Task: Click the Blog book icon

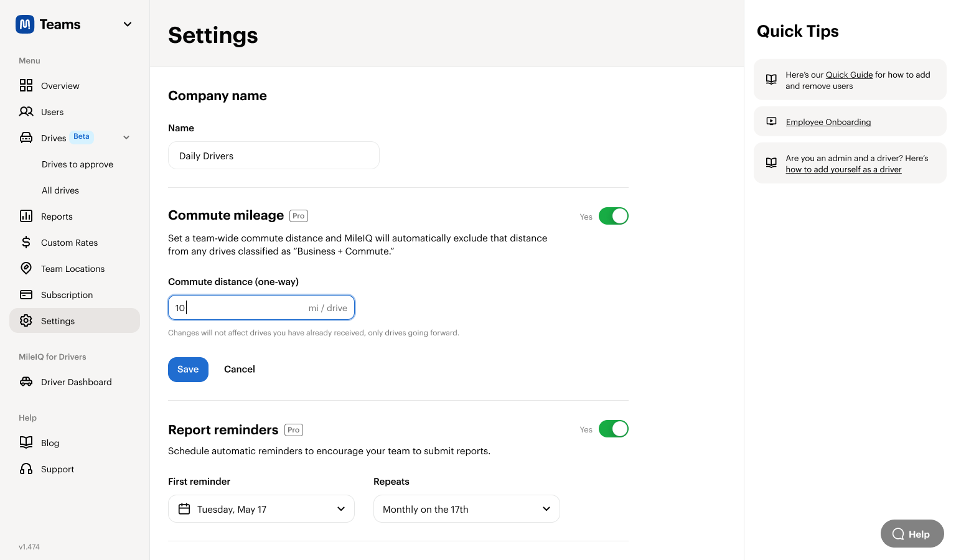Action: [26, 442]
